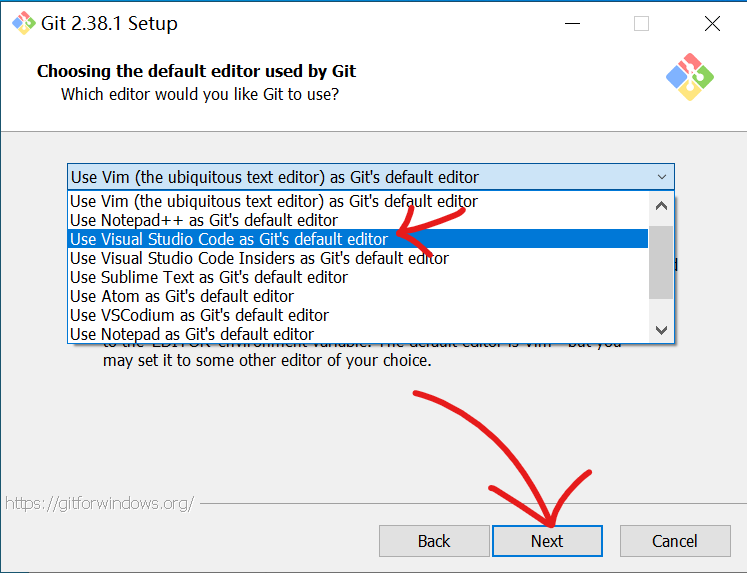Choose Notepad++ as Git's default editor

pos(204,220)
